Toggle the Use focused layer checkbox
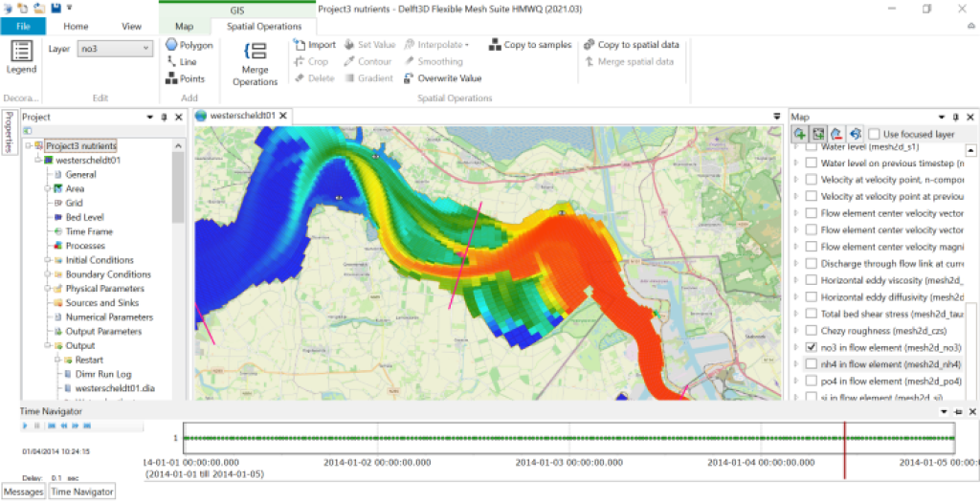 pos(874,134)
